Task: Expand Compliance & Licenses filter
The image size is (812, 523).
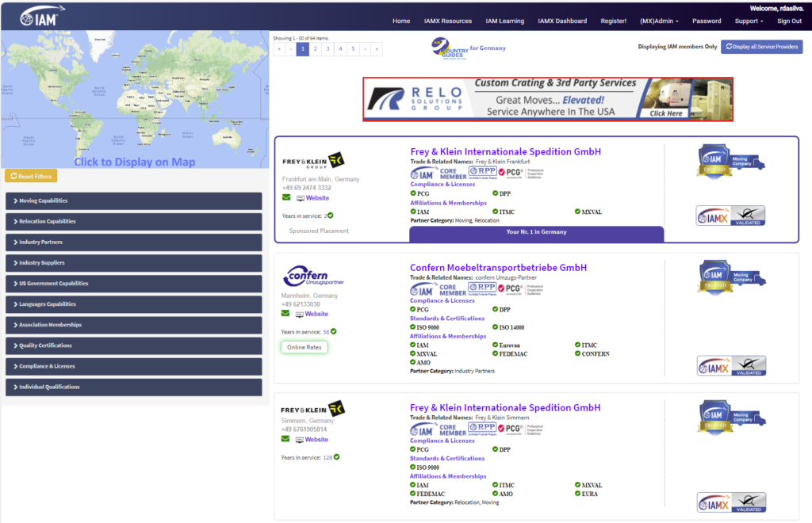Action: coord(133,366)
